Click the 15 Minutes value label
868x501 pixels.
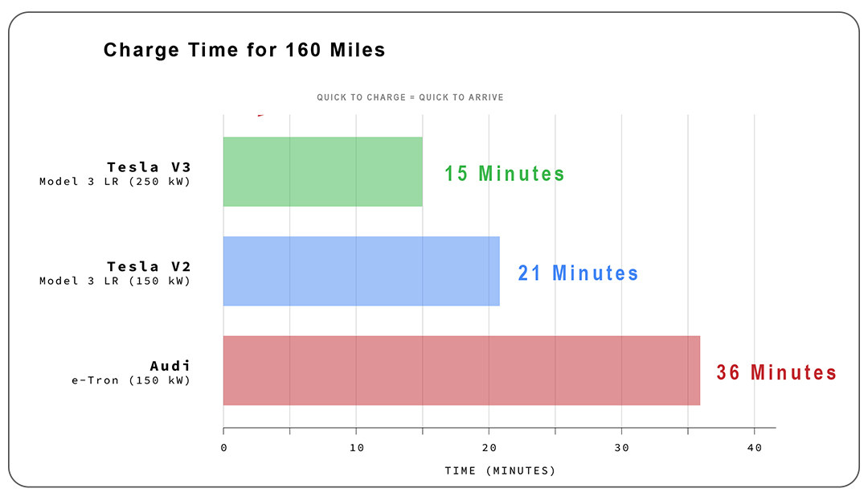[x=505, y=174]
